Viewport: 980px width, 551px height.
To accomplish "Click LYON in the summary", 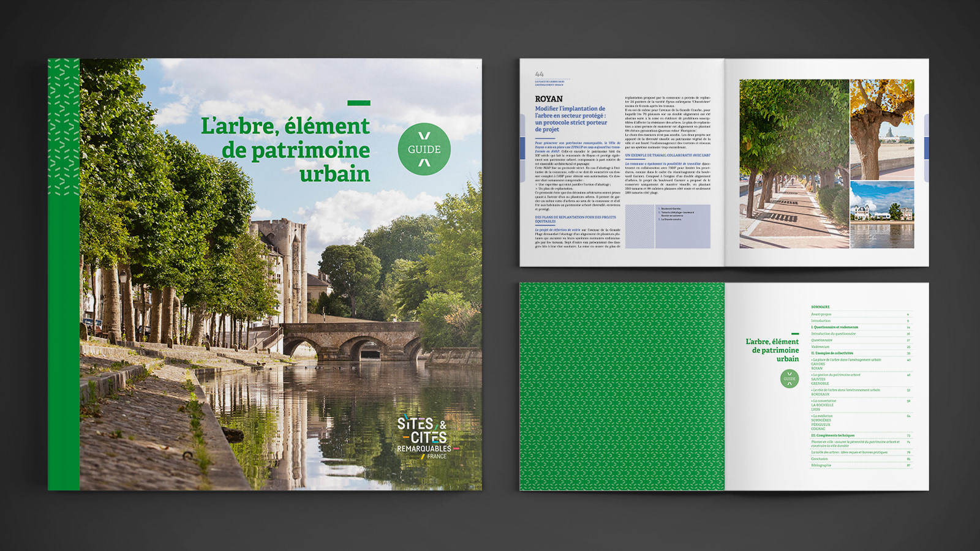I will [x=815, y=410].
